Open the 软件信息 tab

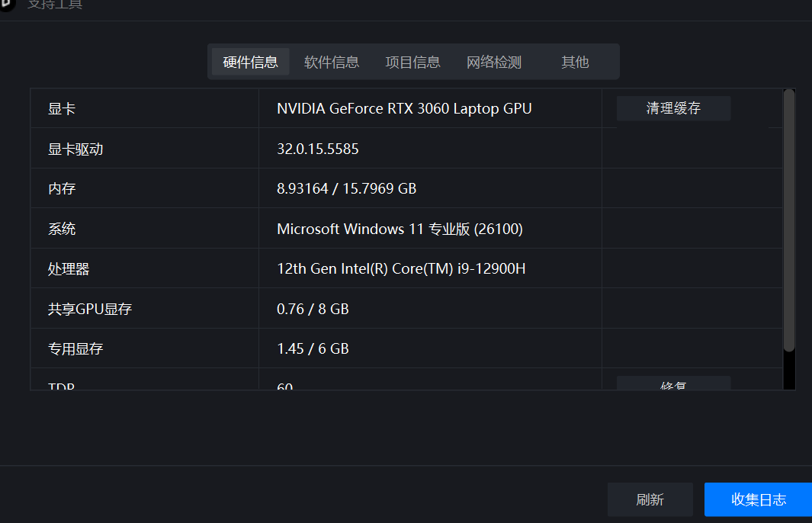click(332, 62)
